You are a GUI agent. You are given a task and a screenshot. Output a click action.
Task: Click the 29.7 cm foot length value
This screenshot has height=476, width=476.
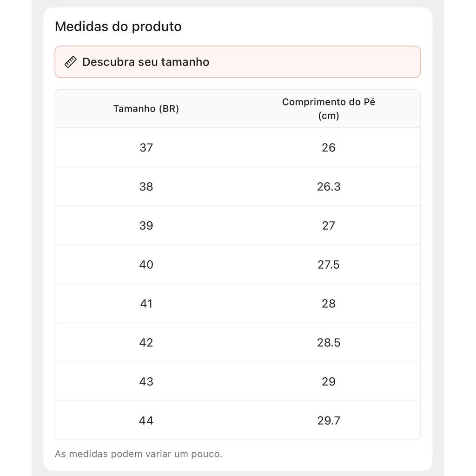329,421
